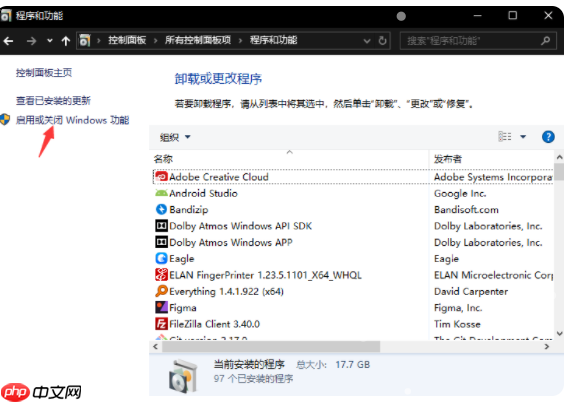Viewport: 576px width, 402px height.
Task: Maximize the 程序和功能 window
Action: pos(512,15)
